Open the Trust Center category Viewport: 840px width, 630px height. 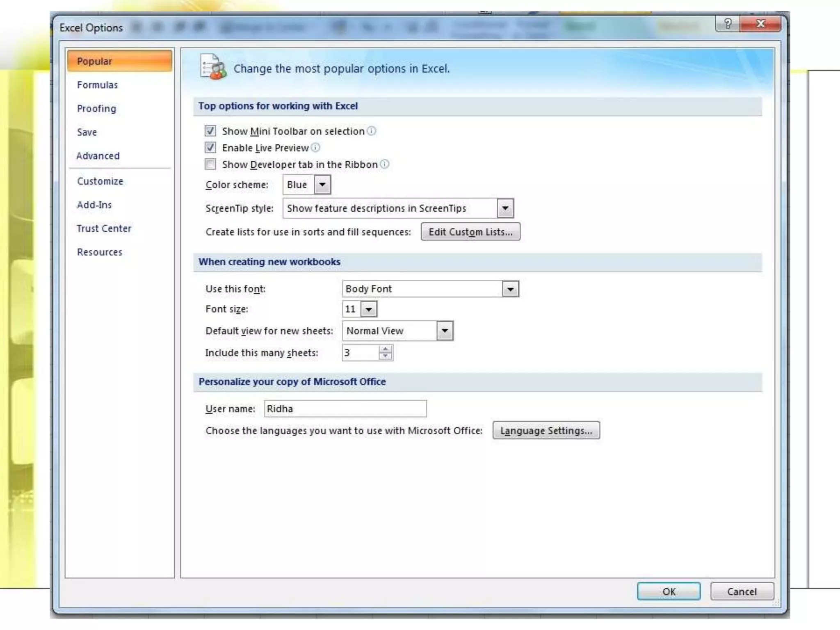click(x=104, y=228)
